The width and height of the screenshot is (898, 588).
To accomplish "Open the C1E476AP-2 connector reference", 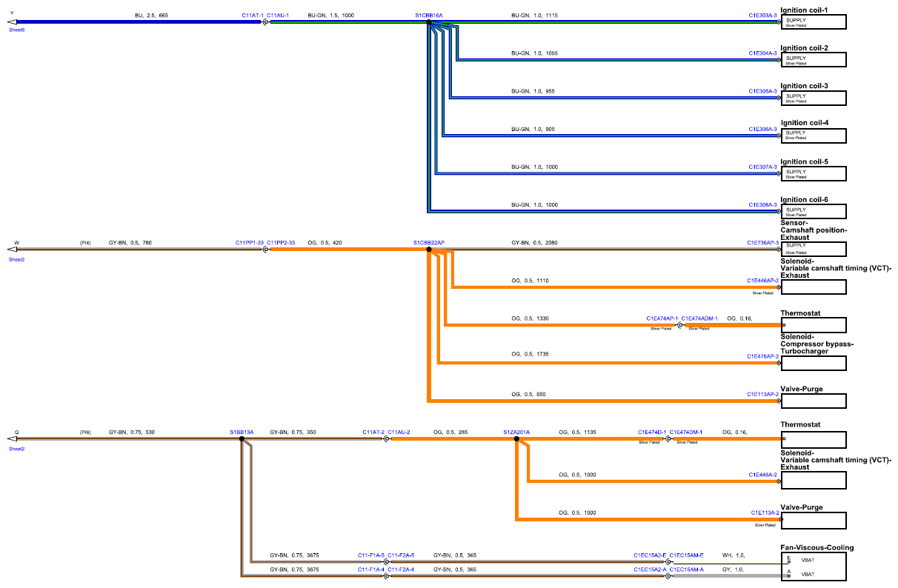I will (x=763, y=356).
